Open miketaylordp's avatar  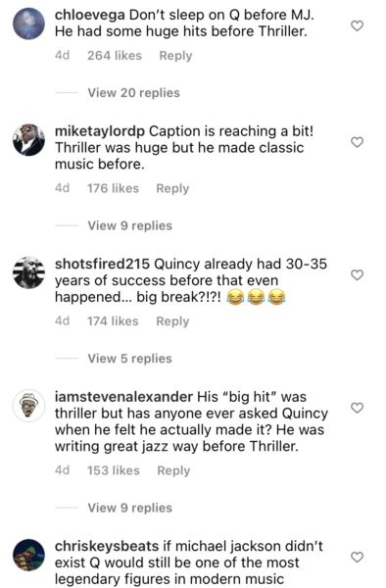click(28, 140)
